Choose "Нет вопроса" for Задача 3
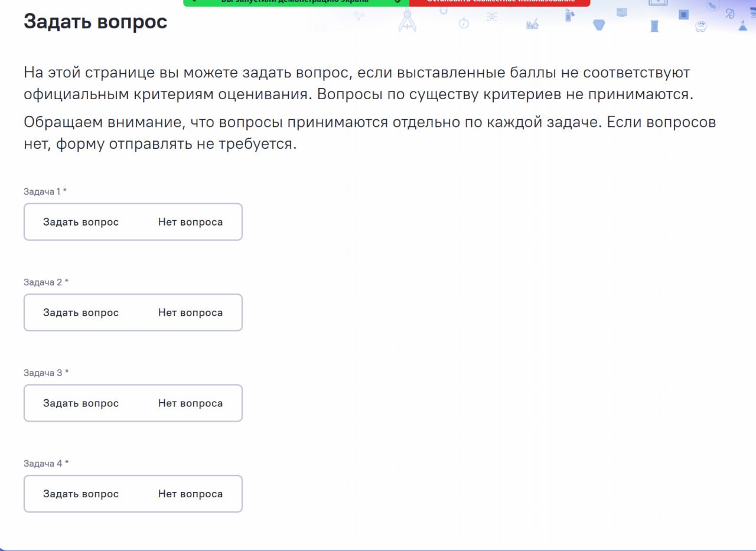Screen dimensions: 756x551 [x=190, y=403]
